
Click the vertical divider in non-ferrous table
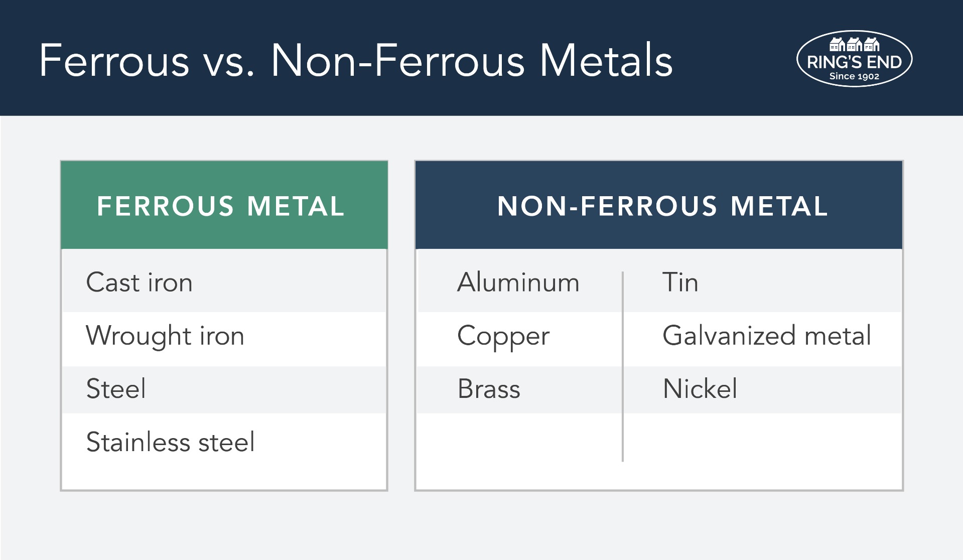(x=623, y=366)
